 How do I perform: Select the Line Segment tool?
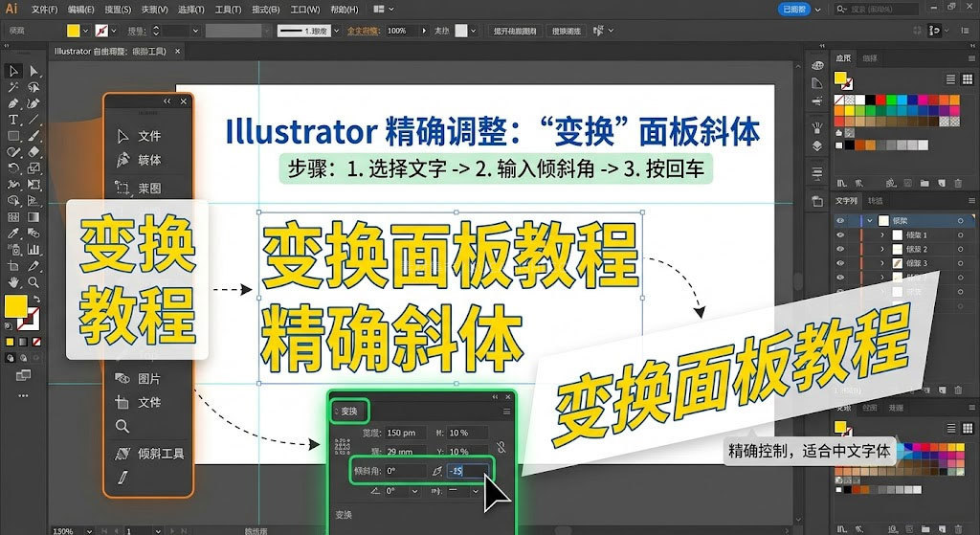[x=33, y=120]
